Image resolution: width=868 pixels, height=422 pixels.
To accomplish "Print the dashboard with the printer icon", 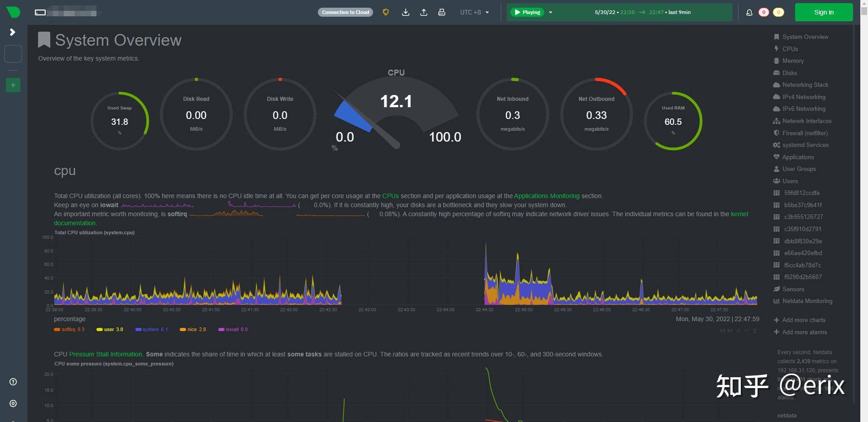I will 442,12.
